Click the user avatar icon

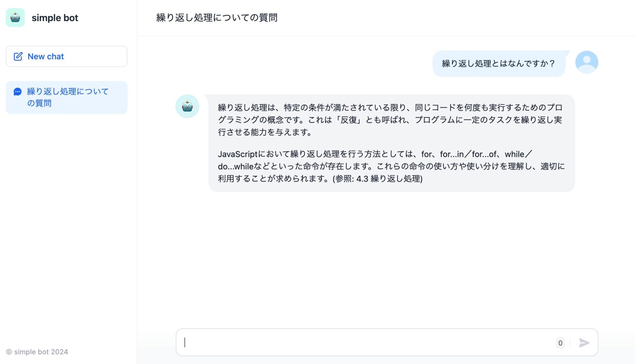pos(586,62)
